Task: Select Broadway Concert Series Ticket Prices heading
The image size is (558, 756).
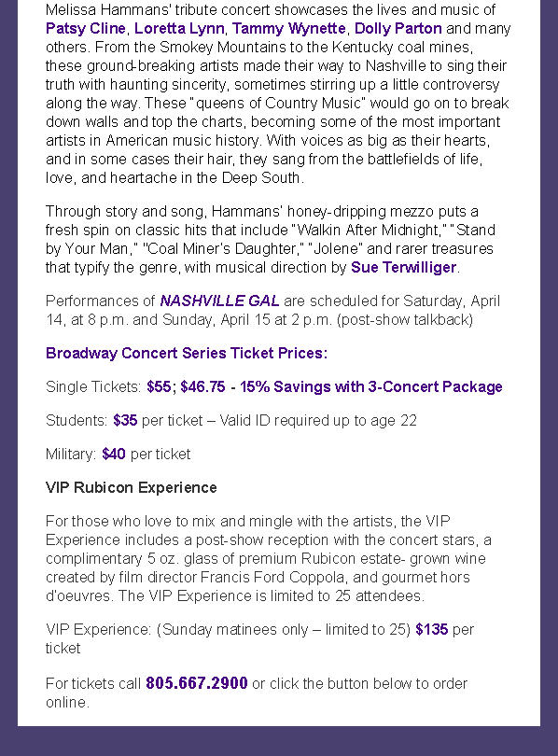Action: 187,353
